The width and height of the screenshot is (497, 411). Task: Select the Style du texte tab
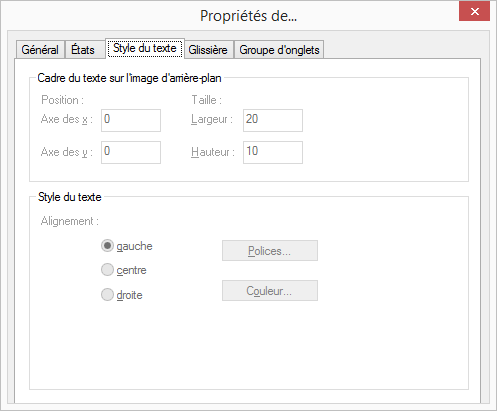[x=145, y=48]
